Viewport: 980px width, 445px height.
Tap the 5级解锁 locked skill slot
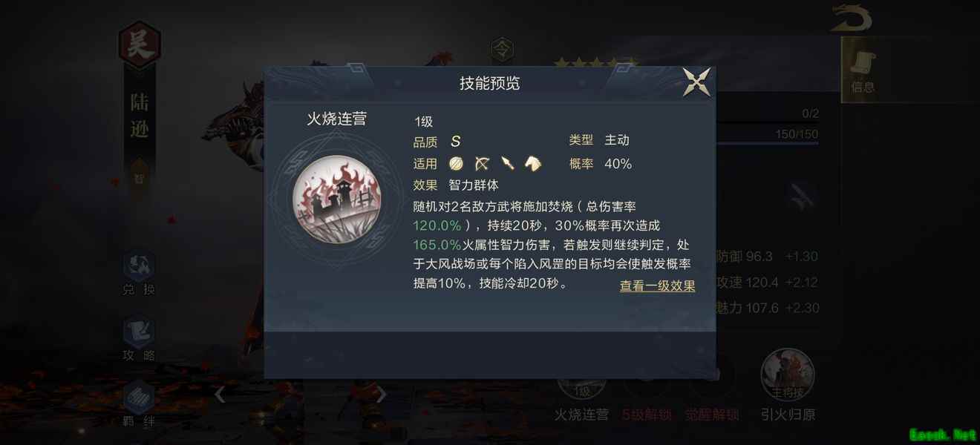tap(646, 400)
